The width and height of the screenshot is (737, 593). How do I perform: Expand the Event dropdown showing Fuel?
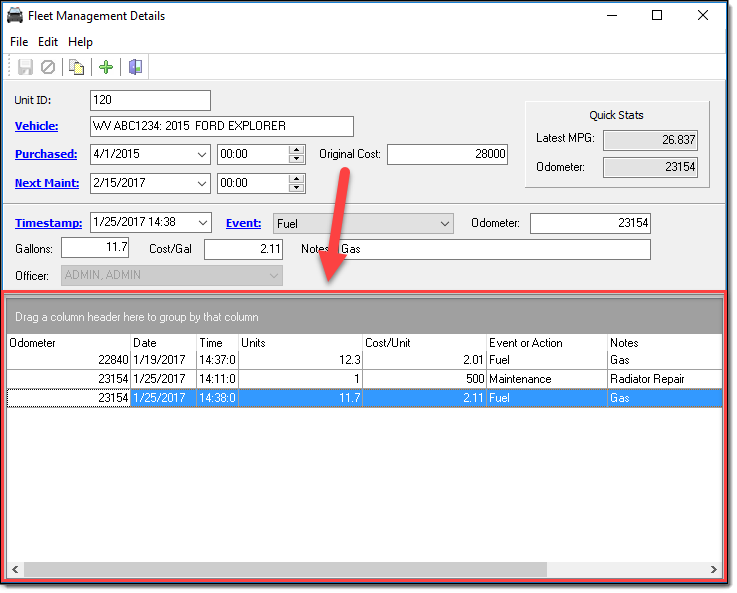click(444, 224)
